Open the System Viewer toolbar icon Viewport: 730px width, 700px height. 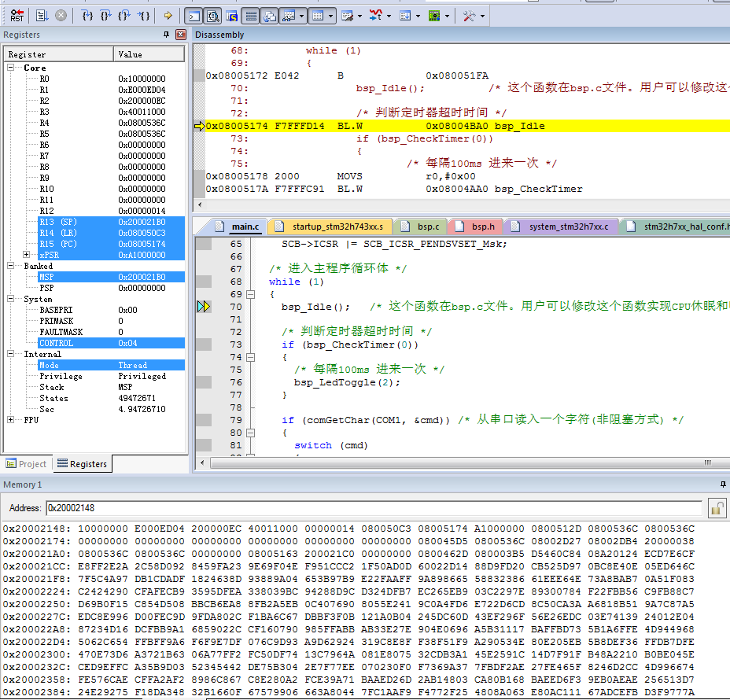point(435,15)
